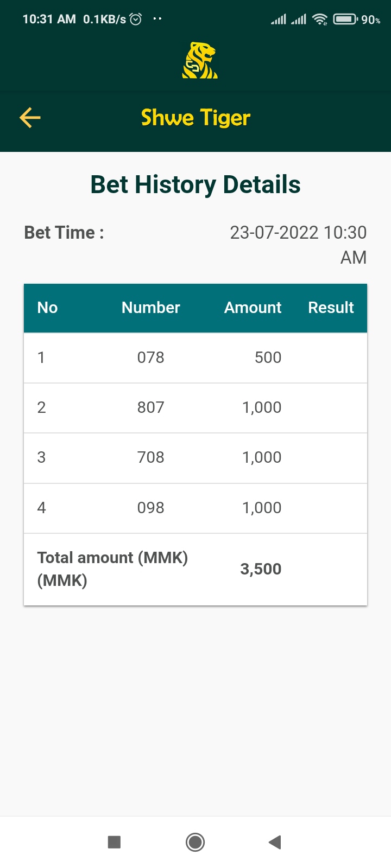Click the Amount column header

pyautogui.click(x=253, y=308)
